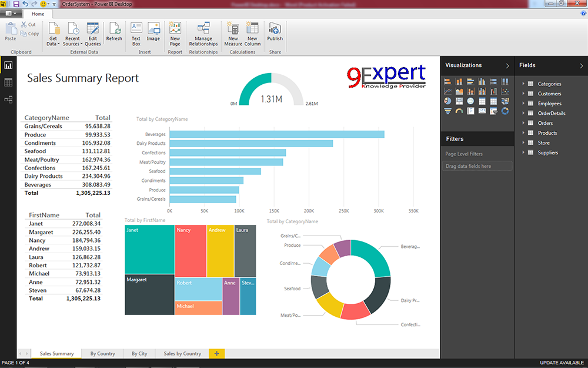Add a New Page
Image resolution: width=588 pixels, height=368 pixels.
[175, 34]
